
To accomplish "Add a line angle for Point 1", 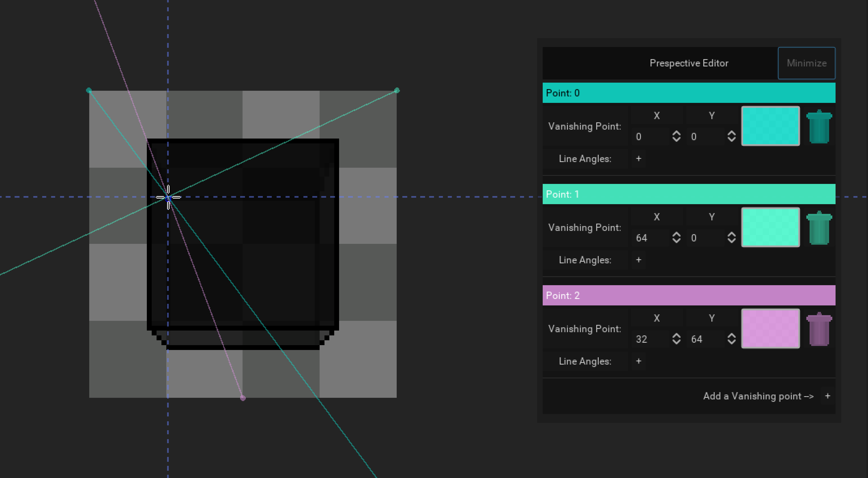I will [639, 260].
